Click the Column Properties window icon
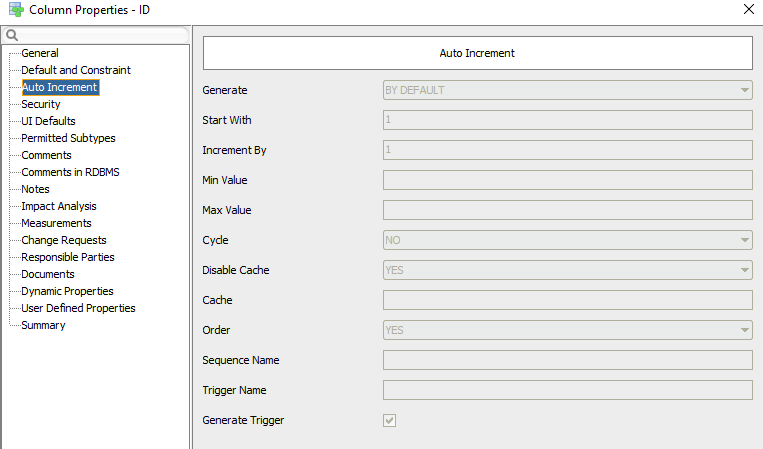This screenshot has width=763, height=449. point(16,10)
